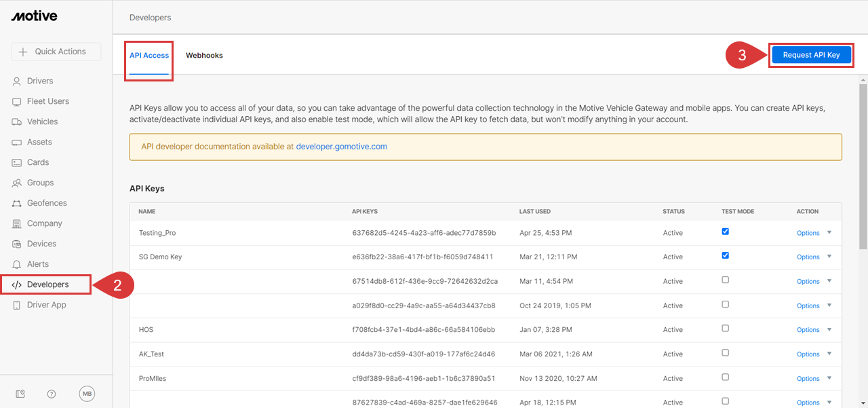Select the Developers code icon in sidebar
Image resolution: width=868 pixels, height=408 pixels.
point(17,285)
